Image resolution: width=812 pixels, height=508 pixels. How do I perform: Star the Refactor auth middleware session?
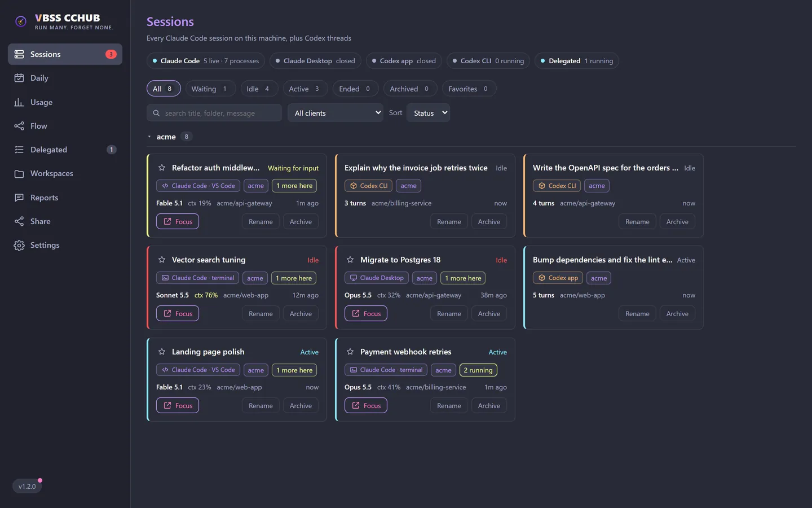(x=162, y=168)
